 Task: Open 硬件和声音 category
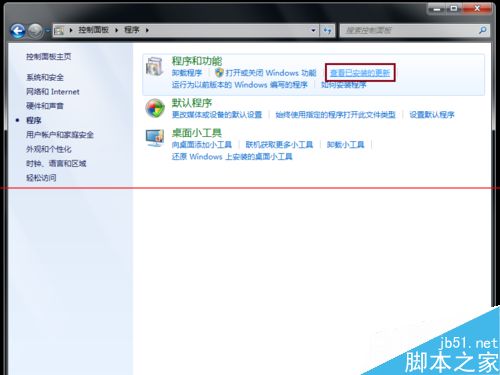45,106
